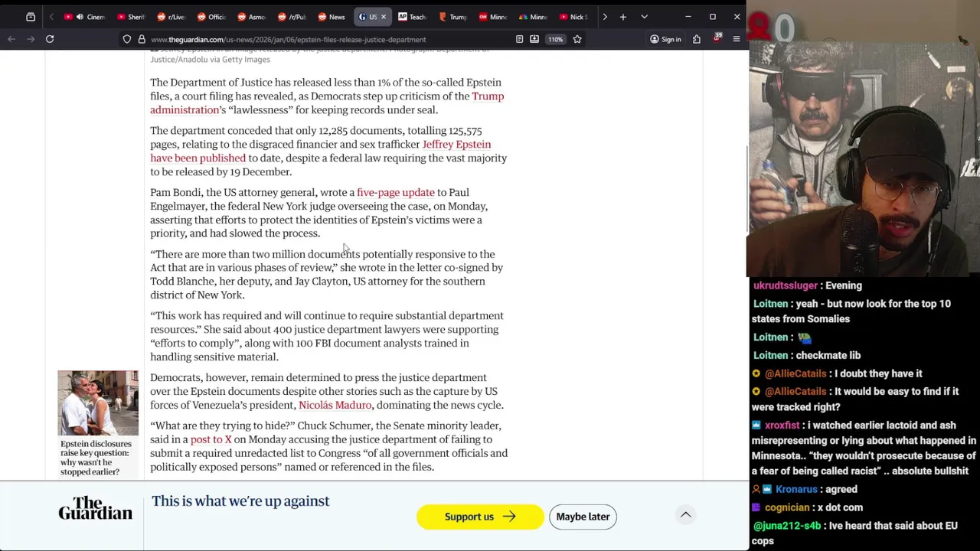Open the Firefox View tab overview icon

coord(31,17)
